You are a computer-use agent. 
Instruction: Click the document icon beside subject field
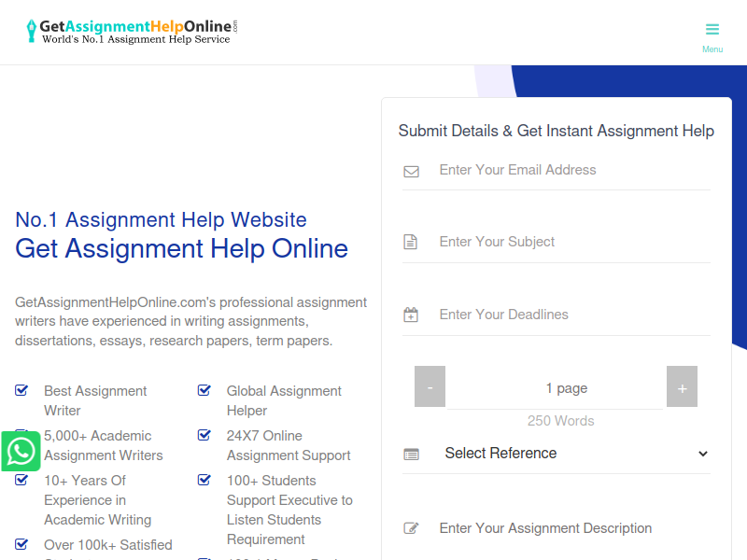click(410, 242)
